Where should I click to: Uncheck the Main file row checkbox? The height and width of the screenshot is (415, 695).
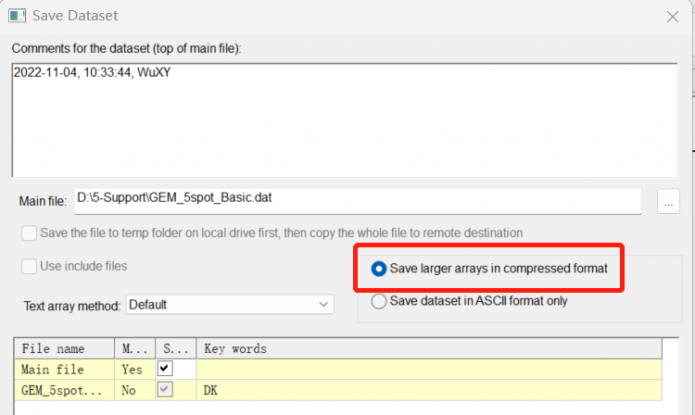pos(165,369)
